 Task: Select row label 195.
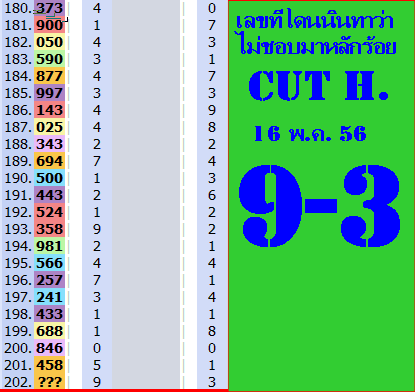[18, 263]
